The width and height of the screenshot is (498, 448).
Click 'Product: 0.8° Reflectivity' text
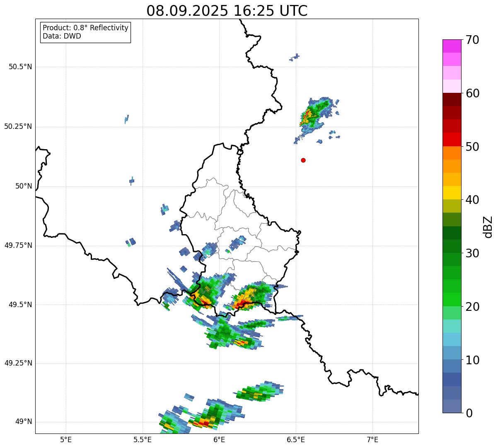(x=85, y=28)
